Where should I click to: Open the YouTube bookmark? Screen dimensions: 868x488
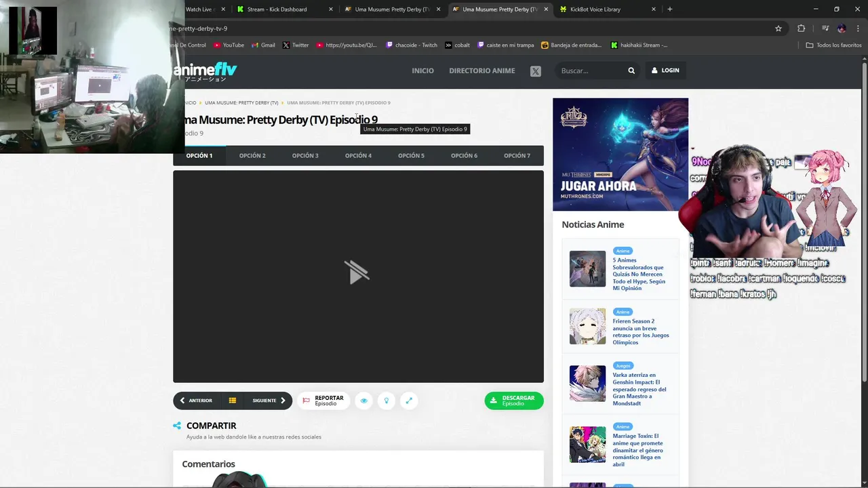pos(229,45)
